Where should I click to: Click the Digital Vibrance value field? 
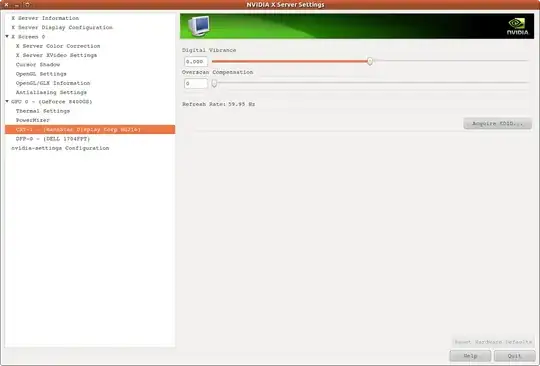[196, 62]
